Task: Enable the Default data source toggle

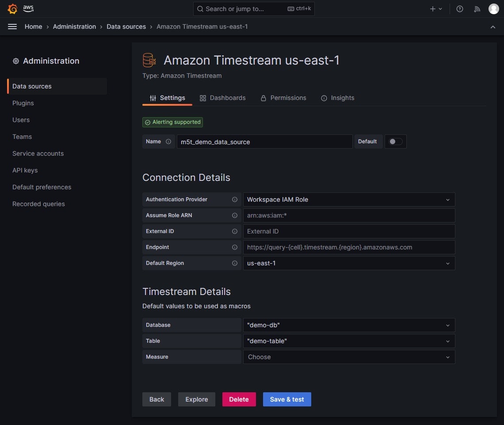Action: [x=395, y=142]
